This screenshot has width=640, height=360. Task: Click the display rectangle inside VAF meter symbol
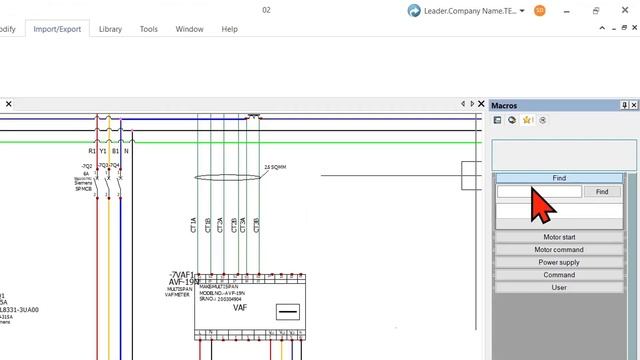pos(288,312)
